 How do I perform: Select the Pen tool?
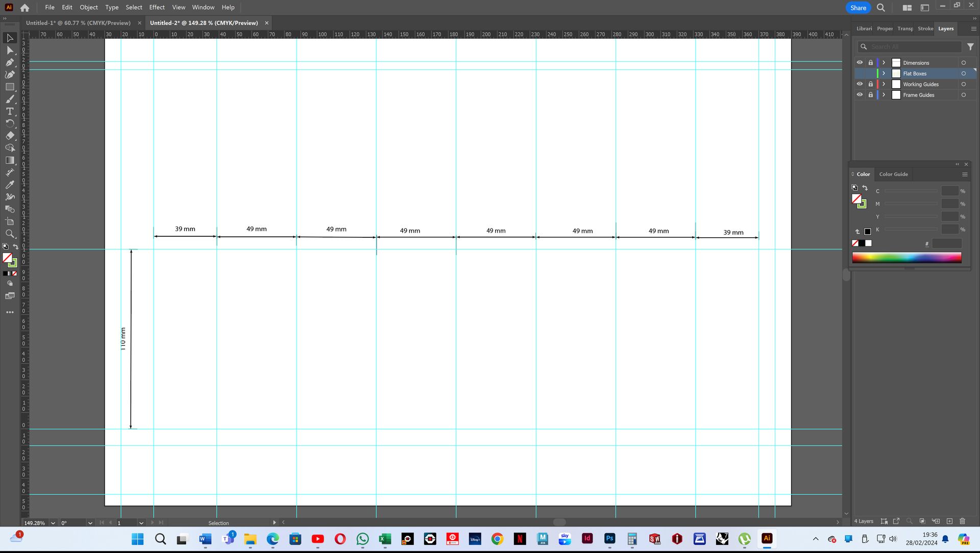click(10, 62)
